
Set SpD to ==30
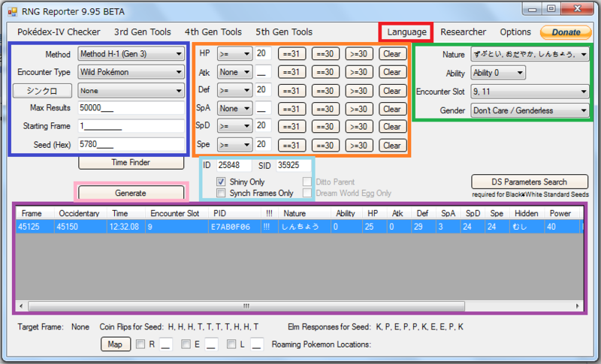point(325,127)
